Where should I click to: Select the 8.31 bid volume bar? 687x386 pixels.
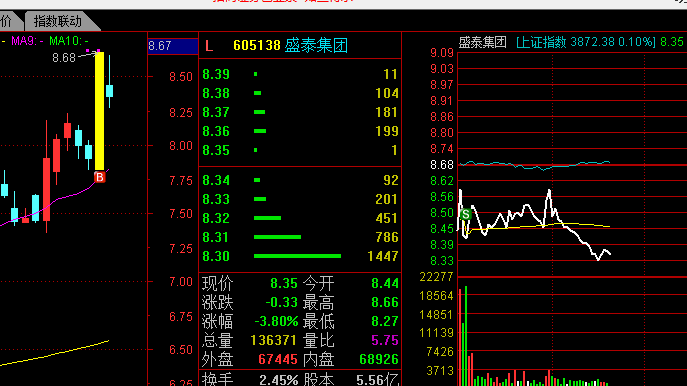(277, 237)
